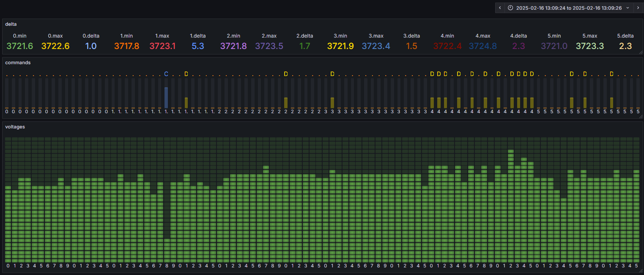Click the 3.min value 3721.9

[x=340, y=46]
